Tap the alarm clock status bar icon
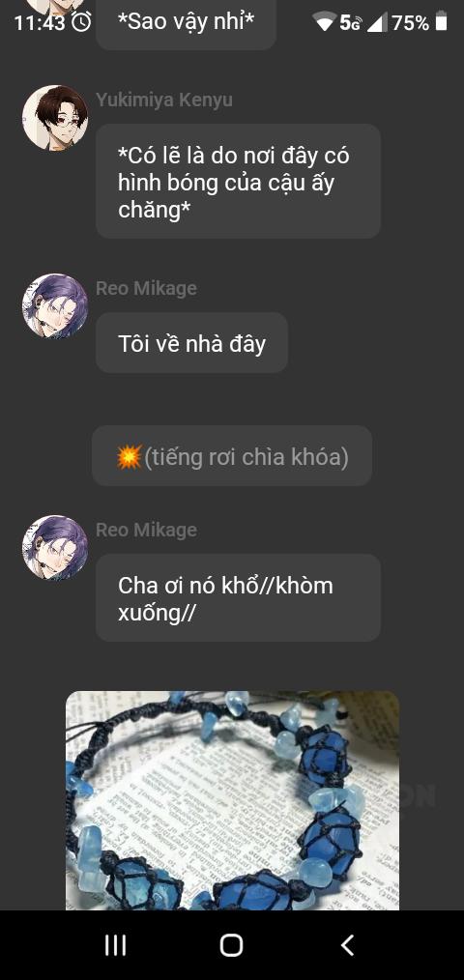464x980 pixels. coord(81,22)
